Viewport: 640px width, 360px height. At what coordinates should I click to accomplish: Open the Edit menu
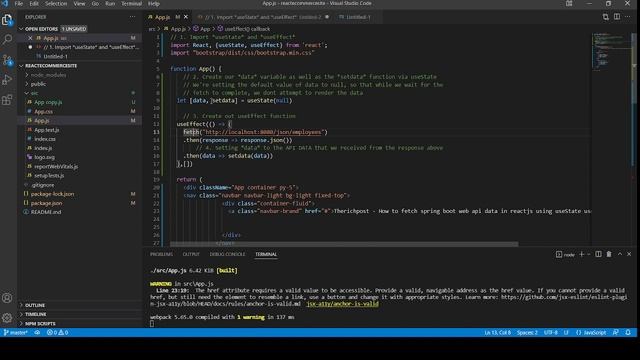(34, 3)
